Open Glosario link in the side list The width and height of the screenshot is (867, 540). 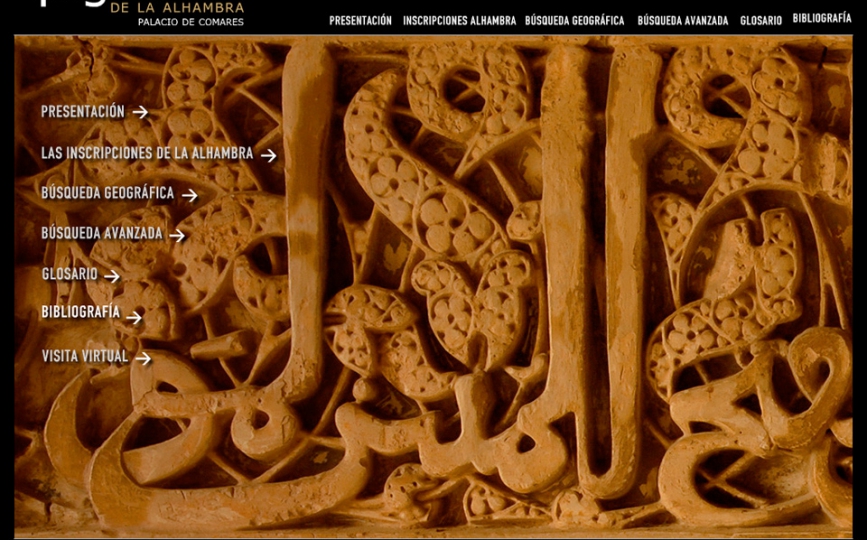[70, 274]
